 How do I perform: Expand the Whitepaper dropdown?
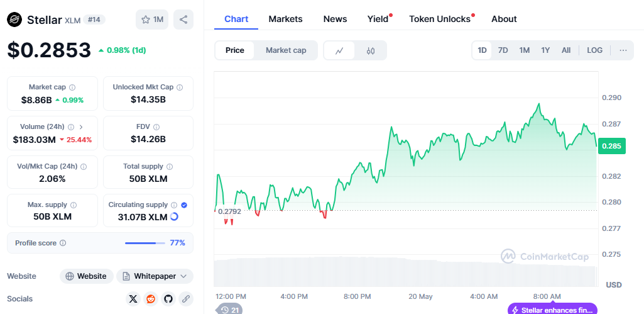tap(155, 276)
